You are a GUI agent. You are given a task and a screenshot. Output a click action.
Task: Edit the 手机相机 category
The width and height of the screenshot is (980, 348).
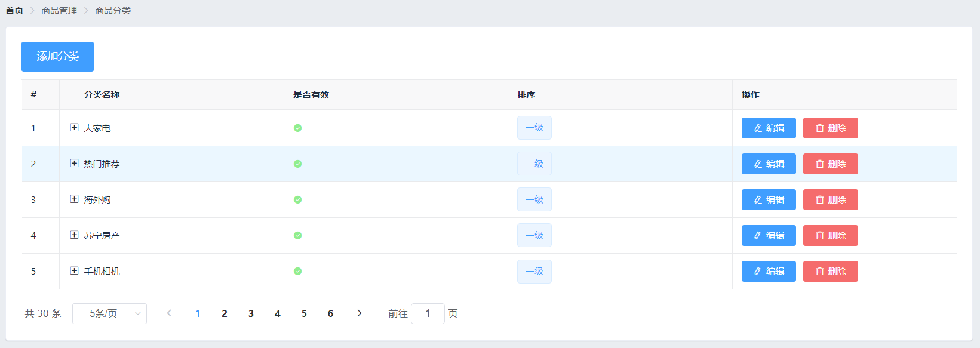pyautogui.click(x=768, y=272)
